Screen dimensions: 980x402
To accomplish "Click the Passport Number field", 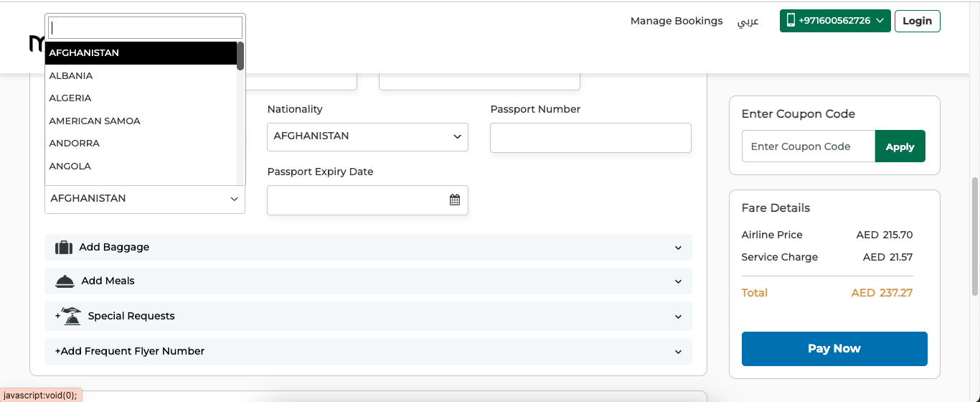I will point(590,138).
